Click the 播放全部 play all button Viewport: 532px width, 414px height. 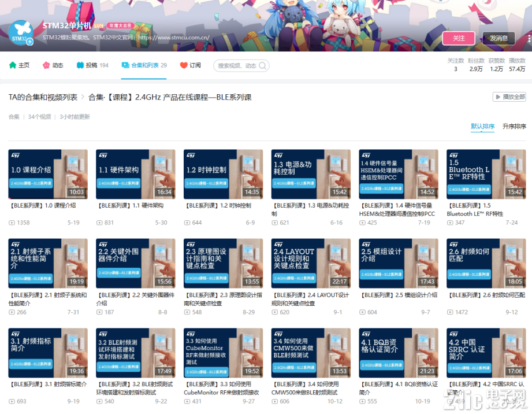(x=509, y=97)
